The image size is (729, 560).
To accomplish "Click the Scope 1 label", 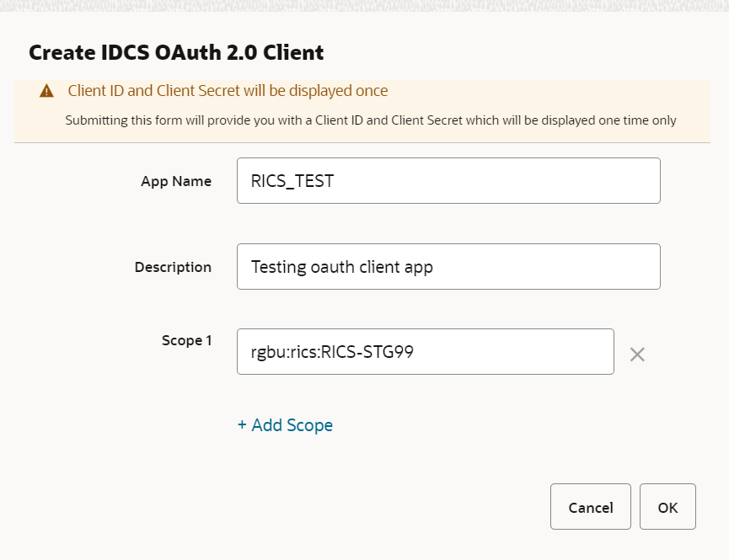I will pos(186,340).
